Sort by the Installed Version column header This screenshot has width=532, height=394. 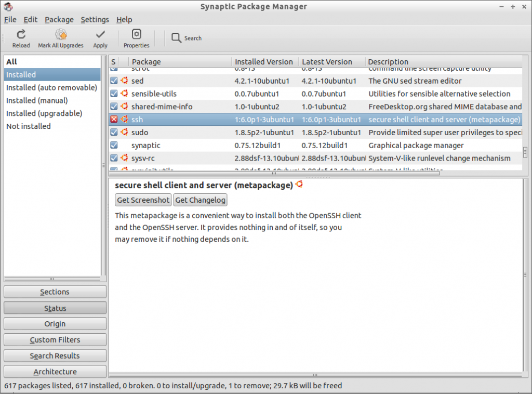(264, 62)
